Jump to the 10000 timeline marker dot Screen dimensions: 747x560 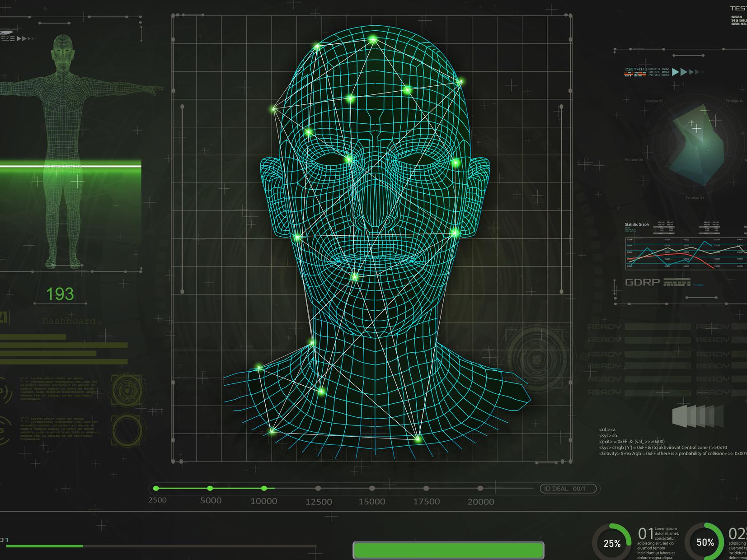pyautogui.click(x=264, y=488)
